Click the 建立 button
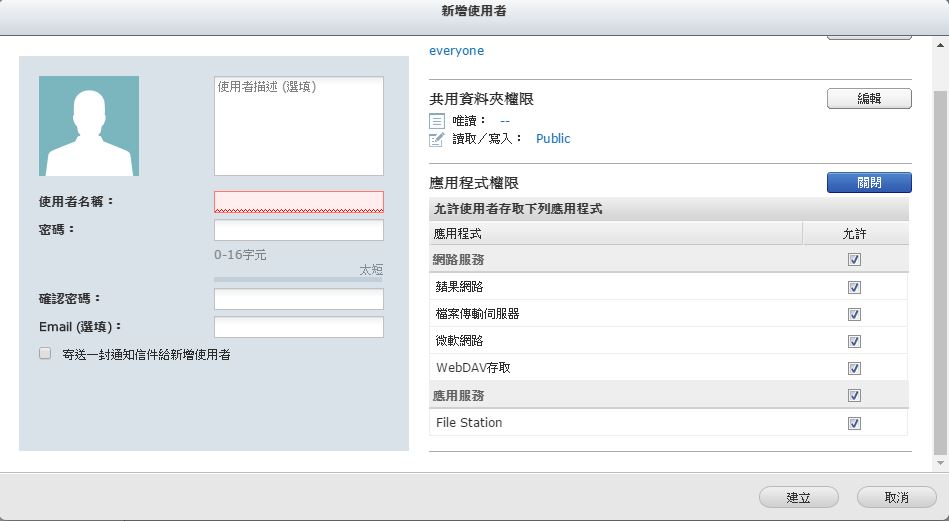This screenshot has height=521, width=949. pos(798,497)
